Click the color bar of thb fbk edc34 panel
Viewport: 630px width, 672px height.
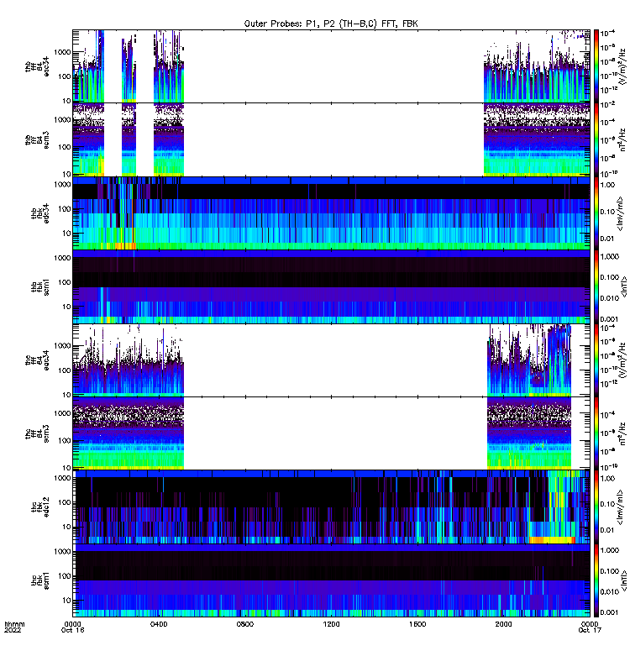596,213
